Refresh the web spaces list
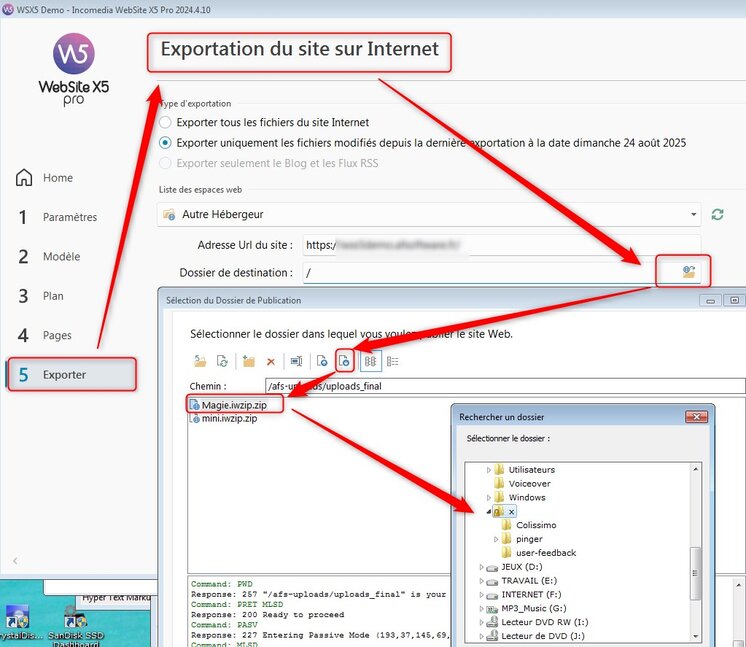This screenshot has height=647, width=746. 717,214
